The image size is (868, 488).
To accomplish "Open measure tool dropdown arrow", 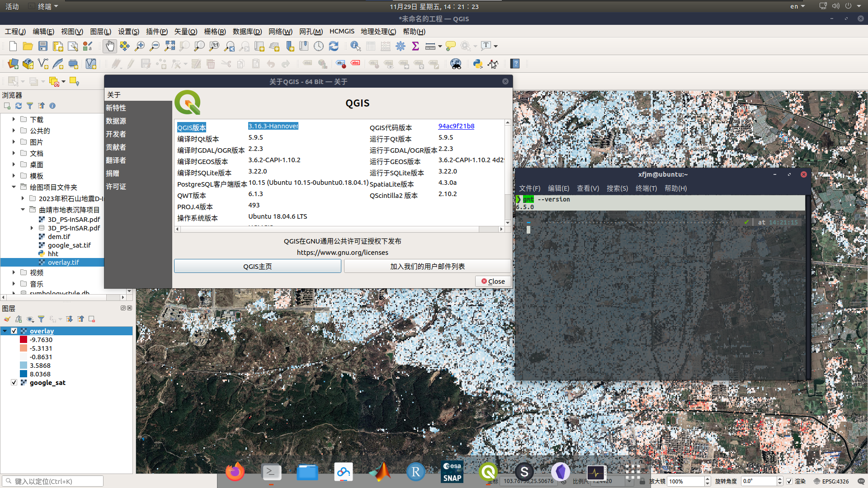I will [x=440, y=46].
